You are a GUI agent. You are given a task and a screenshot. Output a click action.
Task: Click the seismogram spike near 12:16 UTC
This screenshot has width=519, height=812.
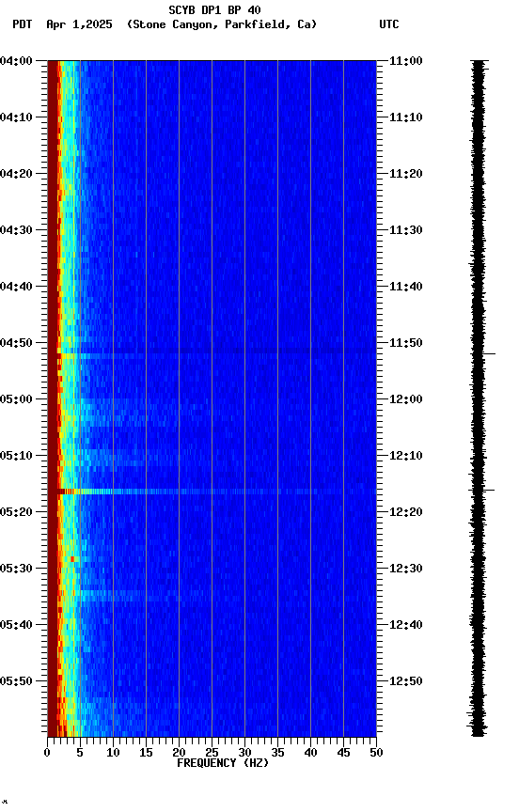point(481,490)
